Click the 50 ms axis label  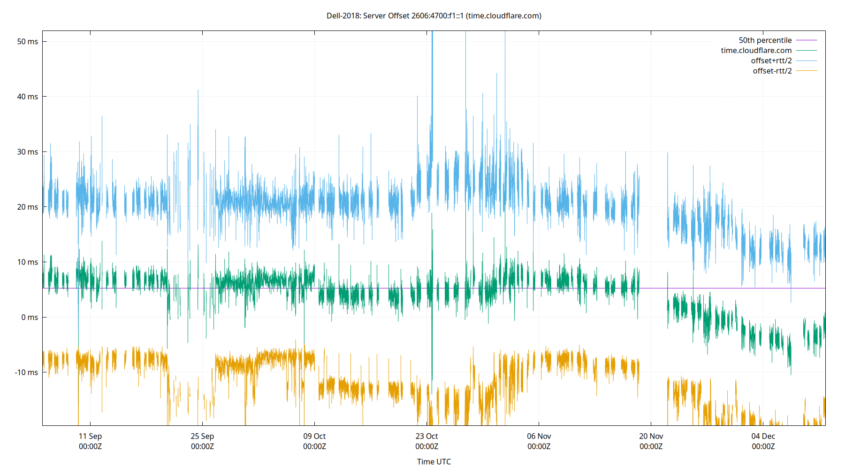tap(27, 42)
